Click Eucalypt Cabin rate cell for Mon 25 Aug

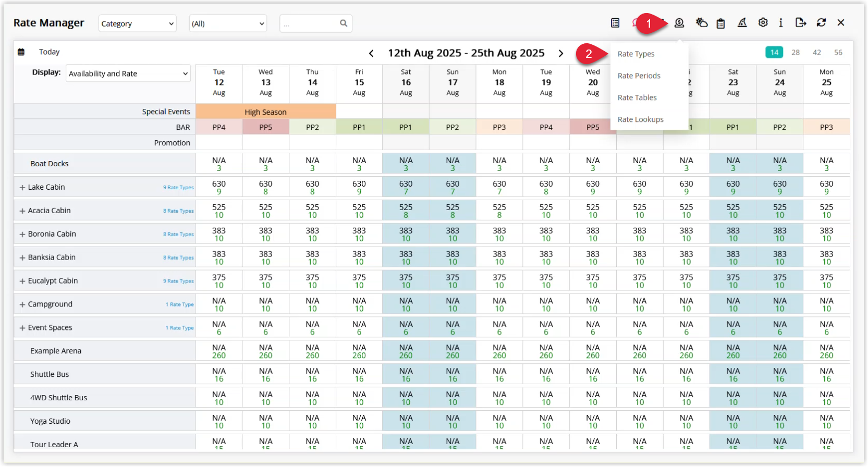[x=826, y=281]
